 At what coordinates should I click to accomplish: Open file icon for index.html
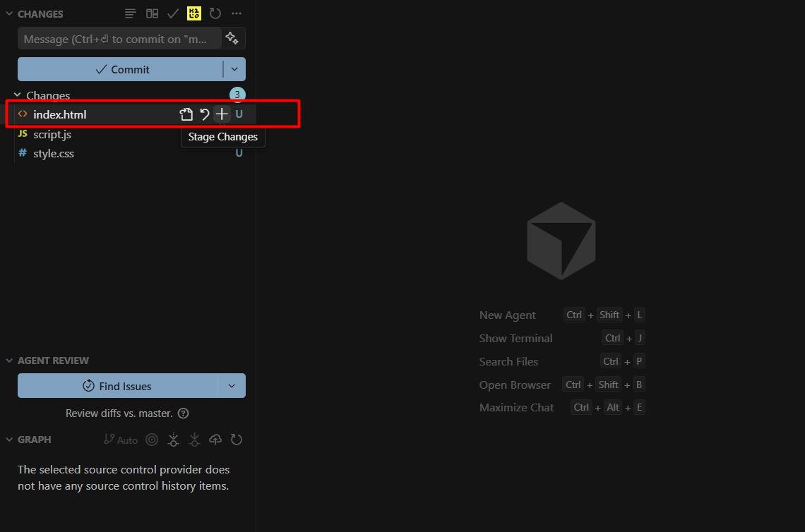click(x=186, y=114)
